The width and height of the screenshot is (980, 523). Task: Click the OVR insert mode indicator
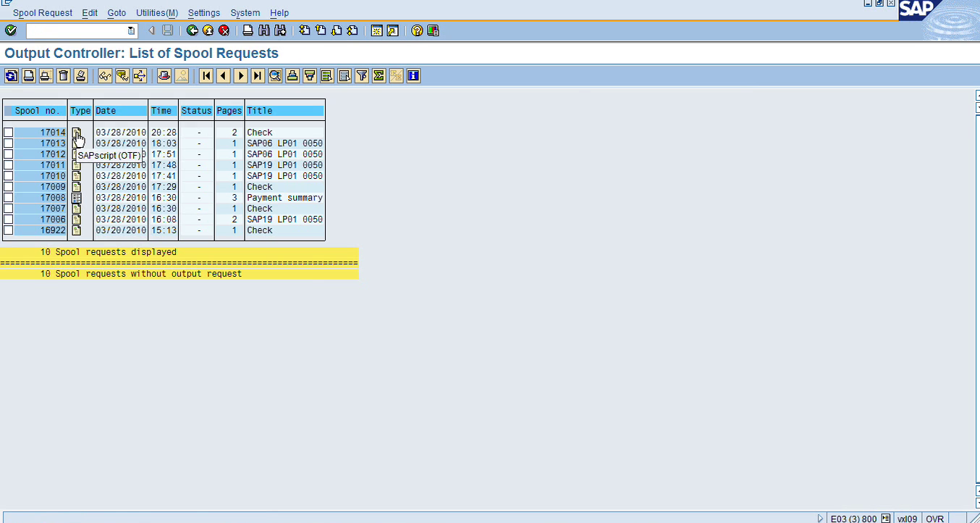click(934, 519)
